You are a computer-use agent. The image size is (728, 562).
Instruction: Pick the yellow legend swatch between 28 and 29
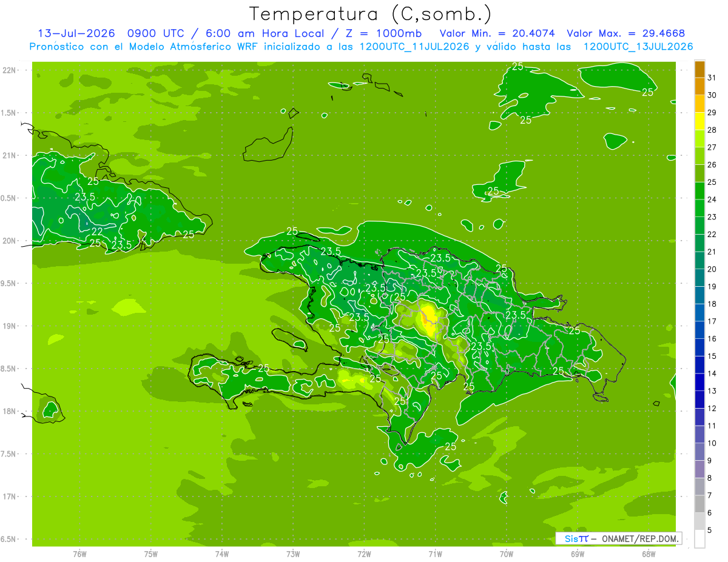699,121
